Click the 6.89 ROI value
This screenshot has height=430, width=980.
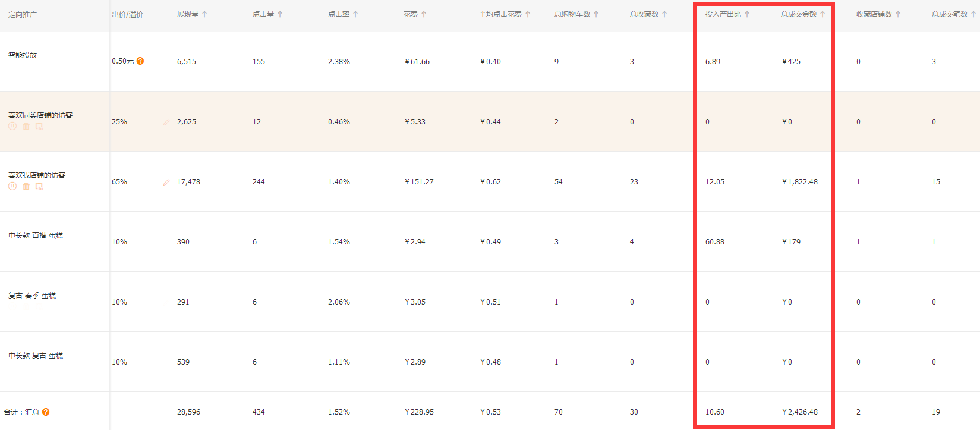click(x=713, y=62)
